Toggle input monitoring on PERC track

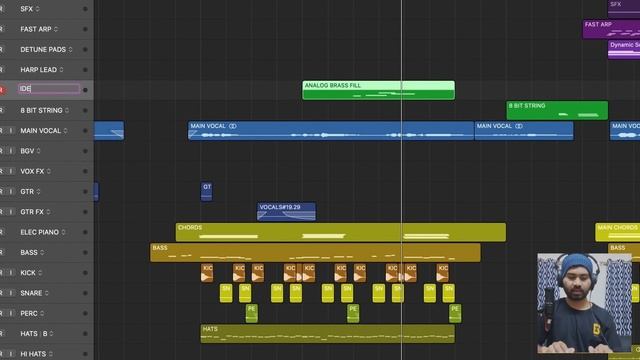coord(11,313)
